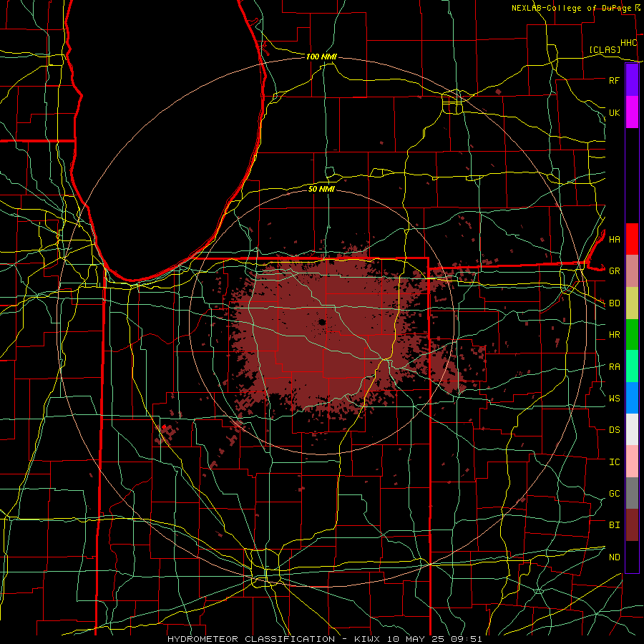Click the DS white legend swatch

point(632,429)
